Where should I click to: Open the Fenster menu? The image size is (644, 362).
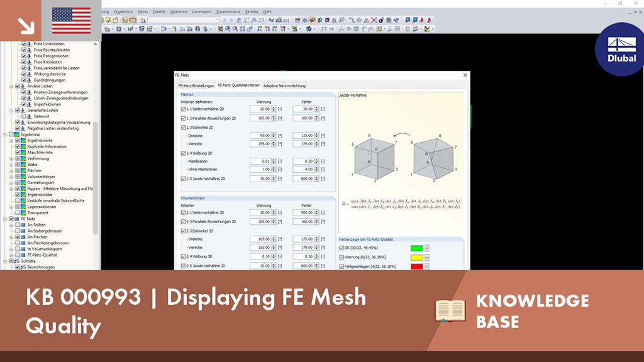click(252, 12)
